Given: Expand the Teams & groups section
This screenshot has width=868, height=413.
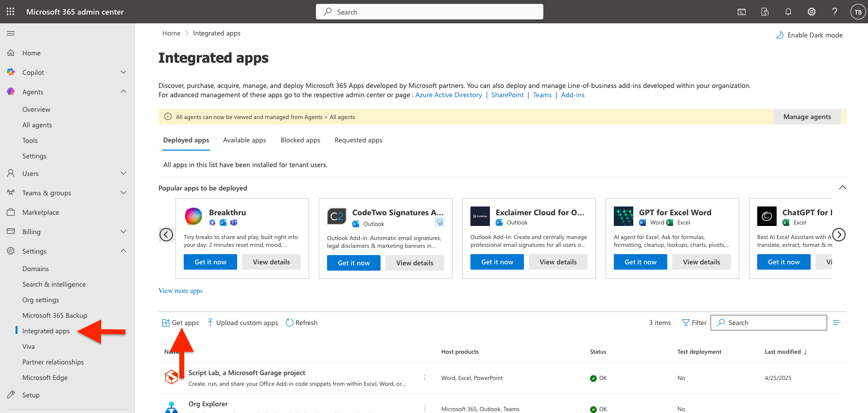Looking at the screenshot, I should coord(123,193).
